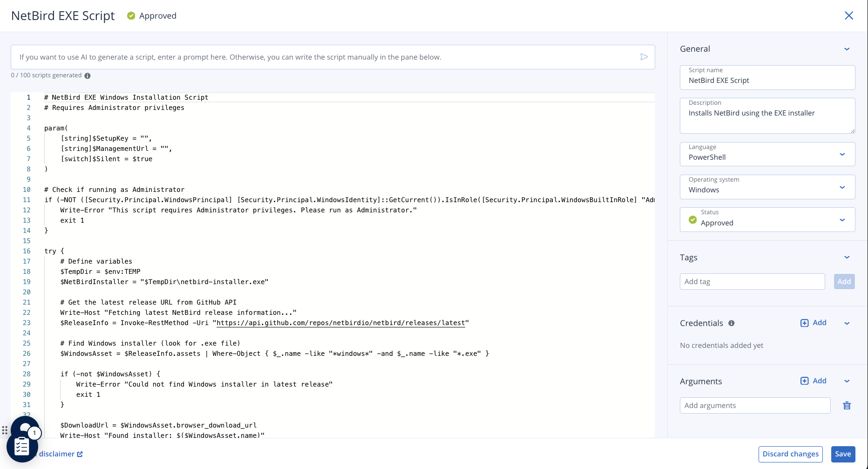Click the '[string]$SetupKey' parameter line
The image size is (868, 469).
coord(106,138)
